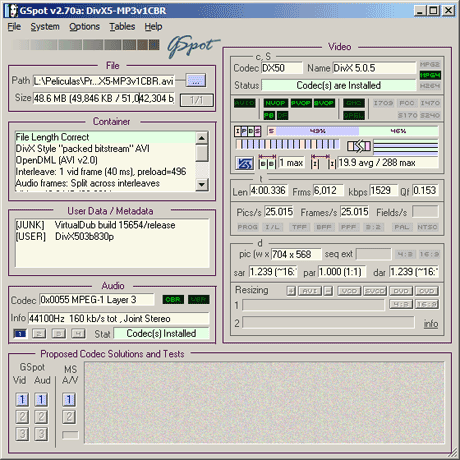This screenshot has height=460, width=460.
Task: Click the S240 colorimetry indicator
Action: coord(430,115)
